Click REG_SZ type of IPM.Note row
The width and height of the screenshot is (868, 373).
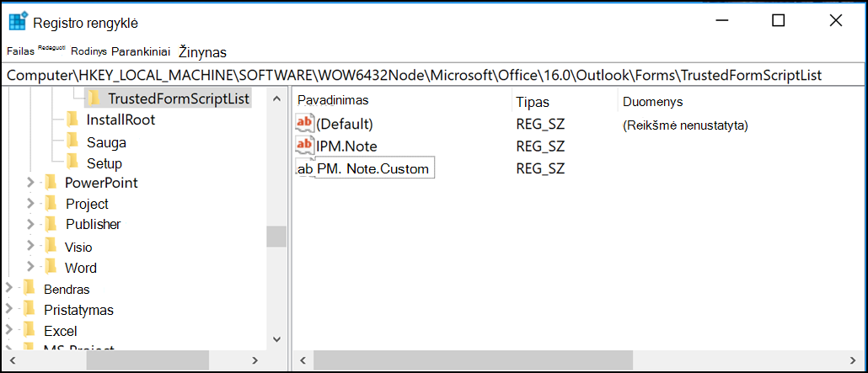click(x=539, y=147)
